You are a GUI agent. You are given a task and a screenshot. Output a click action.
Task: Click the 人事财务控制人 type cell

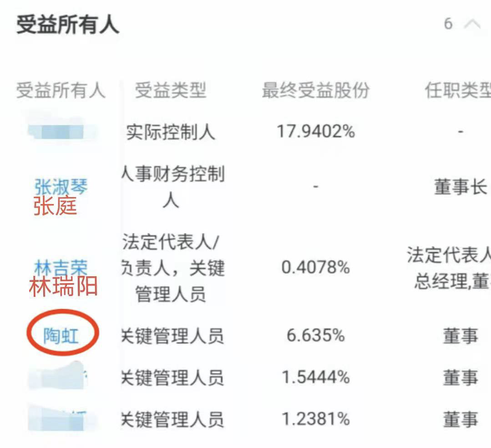pos(172,187)
